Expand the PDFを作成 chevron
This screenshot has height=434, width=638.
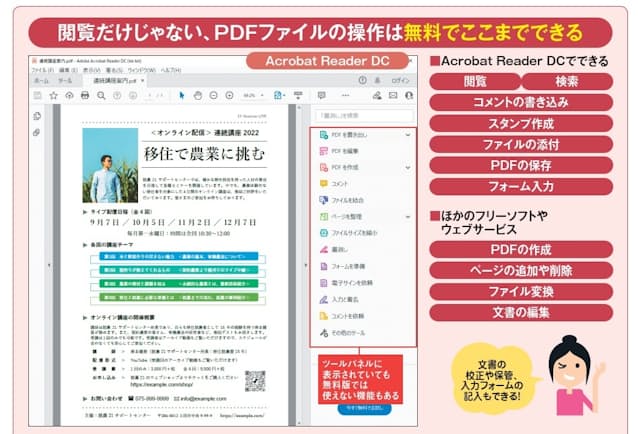[408, 168]
